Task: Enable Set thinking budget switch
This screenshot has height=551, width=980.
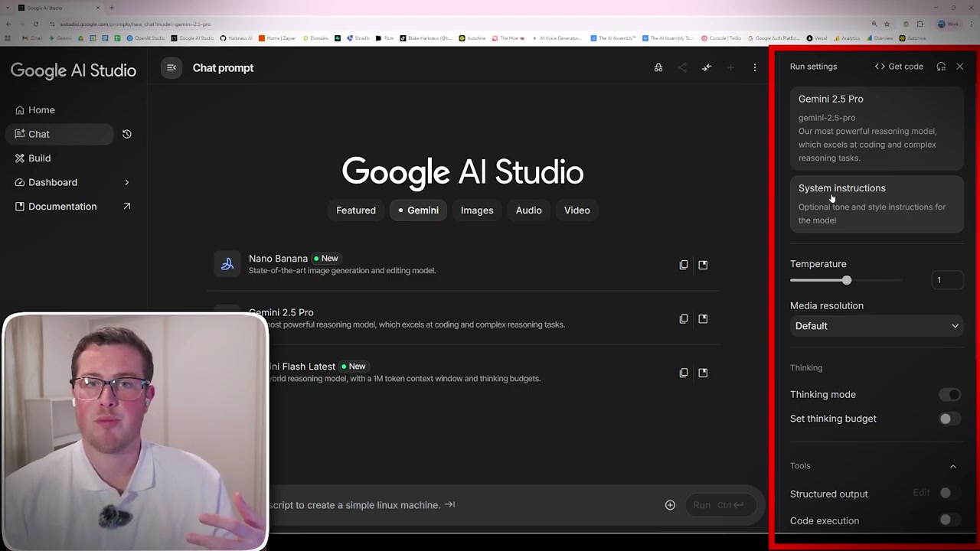Action: tap(949, 419)
